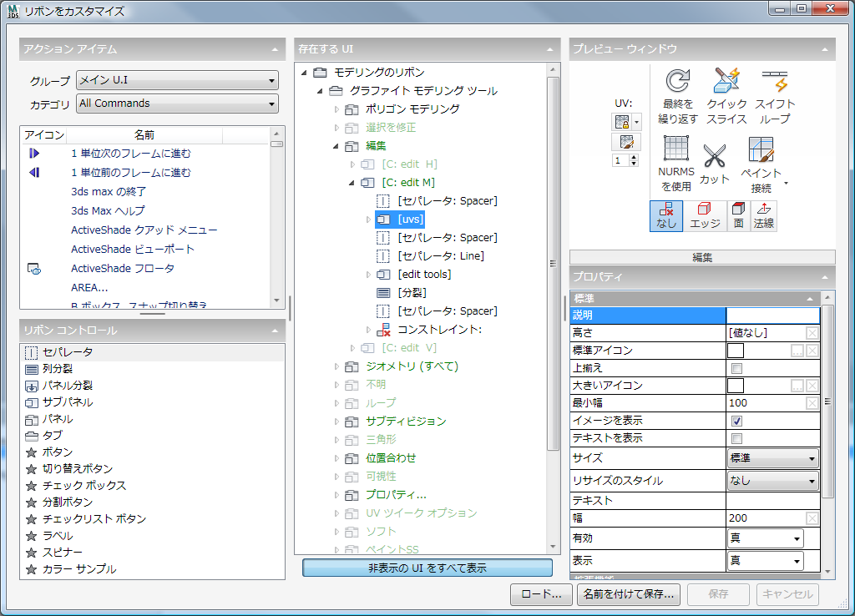This screenshot has height=616, width=855.
Task: Select the 面 constraint button
Action: tap(739, 216)
